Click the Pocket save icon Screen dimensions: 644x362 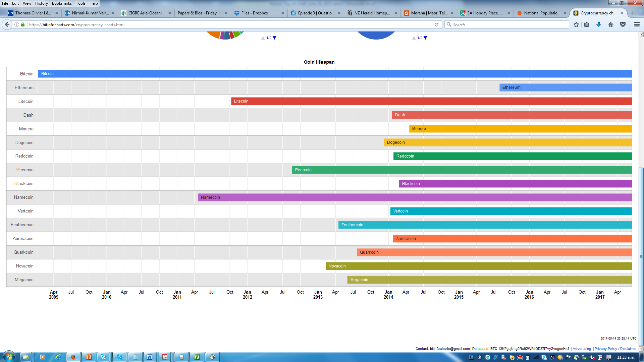(x=623, y=24)
